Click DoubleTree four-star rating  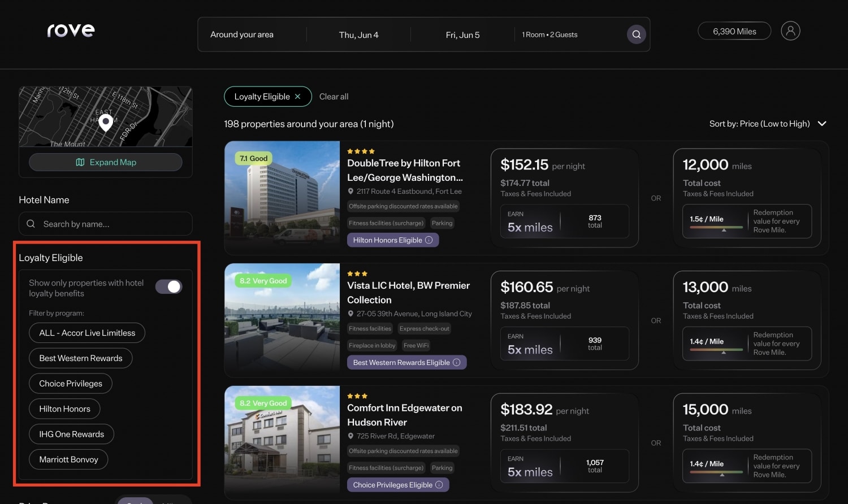(x=361, y=151)
